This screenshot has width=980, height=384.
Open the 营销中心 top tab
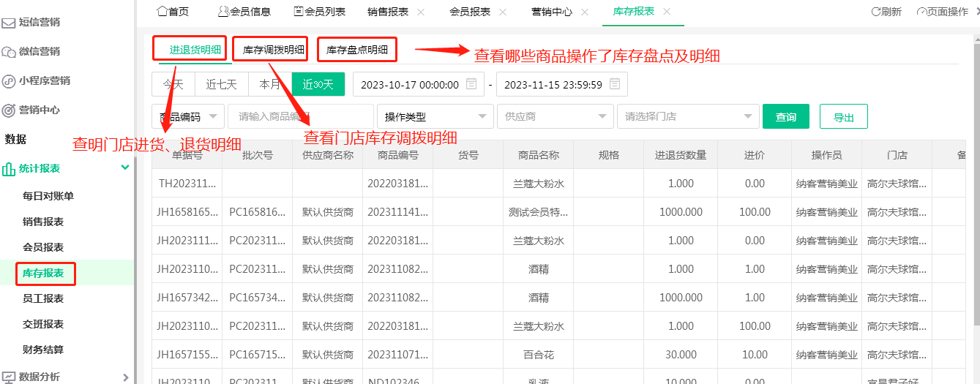coord(552,12)
